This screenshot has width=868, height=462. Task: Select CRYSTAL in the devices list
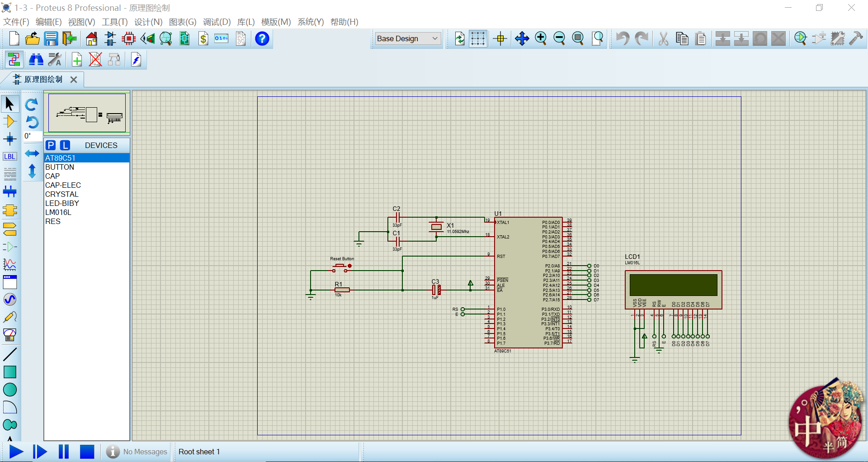click(x=61, y=194)
